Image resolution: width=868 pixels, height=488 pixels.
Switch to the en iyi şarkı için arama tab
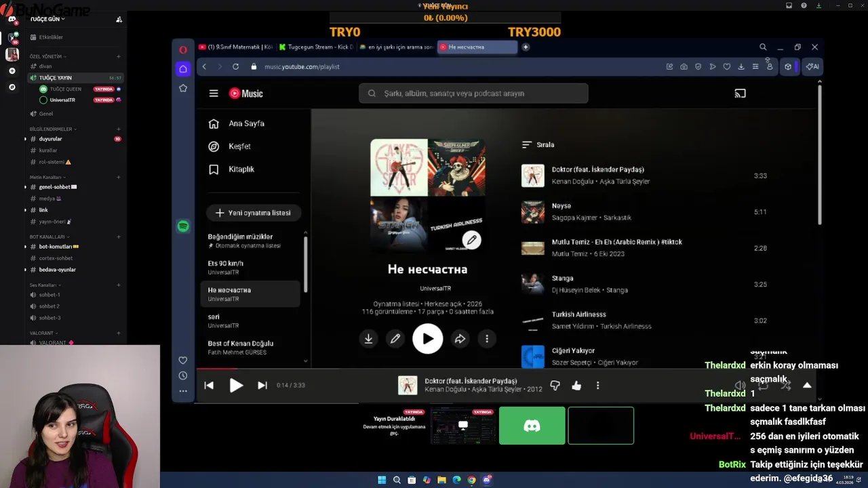coord(396,47)
